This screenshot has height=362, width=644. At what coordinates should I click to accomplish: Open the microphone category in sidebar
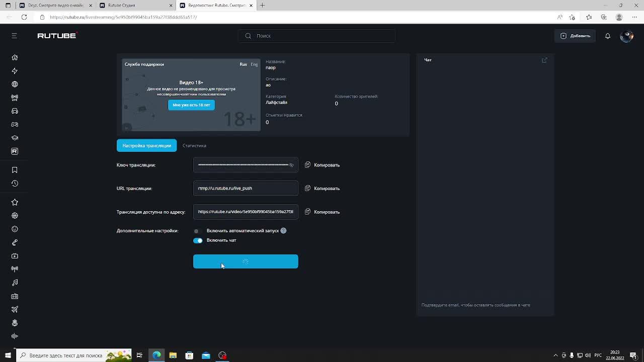point(15,242)
